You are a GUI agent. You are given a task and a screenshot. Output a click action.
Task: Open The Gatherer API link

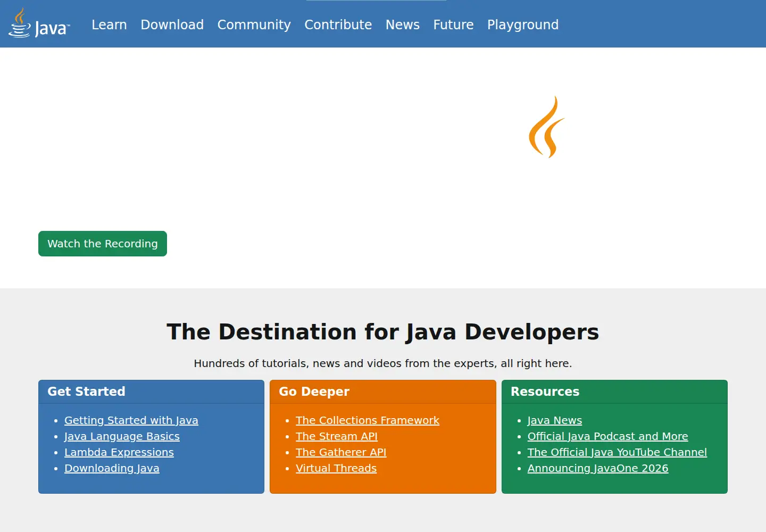(341, 452)
